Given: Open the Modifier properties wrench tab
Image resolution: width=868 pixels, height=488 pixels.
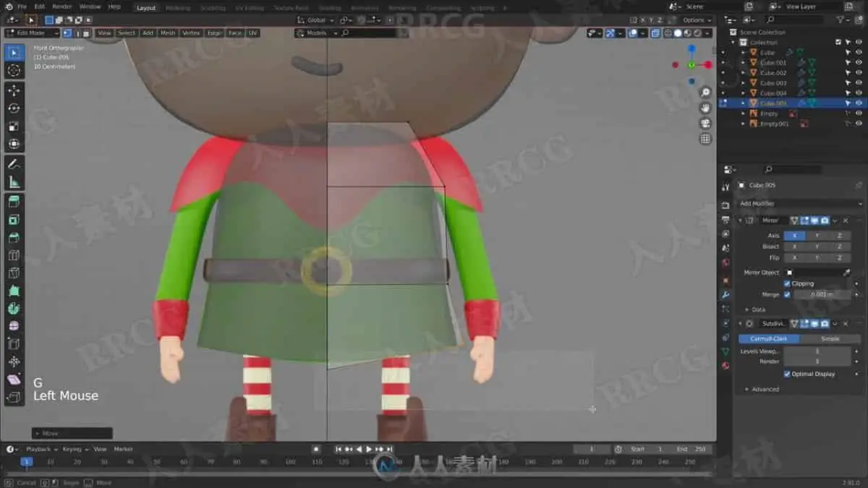Looking at the screenshot, I should (x=726, y=295).
